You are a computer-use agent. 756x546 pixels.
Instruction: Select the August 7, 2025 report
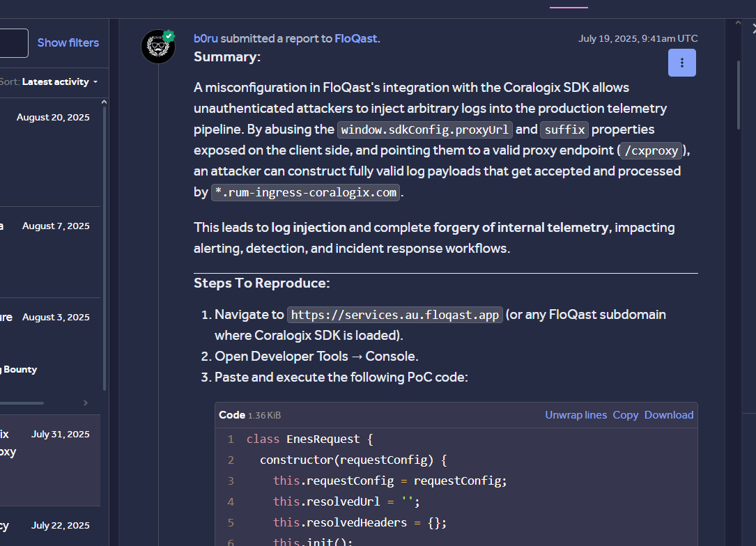coord(50,252)
